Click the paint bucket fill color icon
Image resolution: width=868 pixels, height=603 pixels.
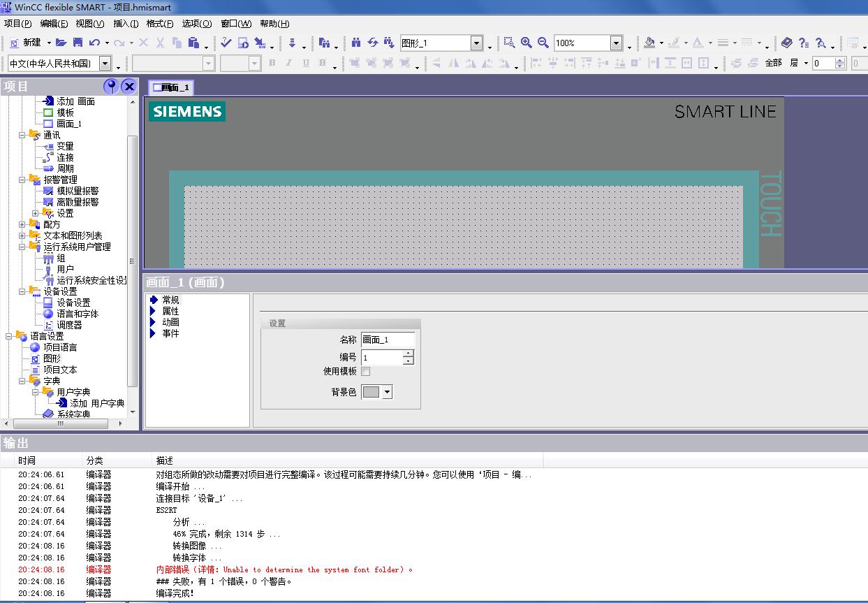pyautogui.click(x=649, y=43)
